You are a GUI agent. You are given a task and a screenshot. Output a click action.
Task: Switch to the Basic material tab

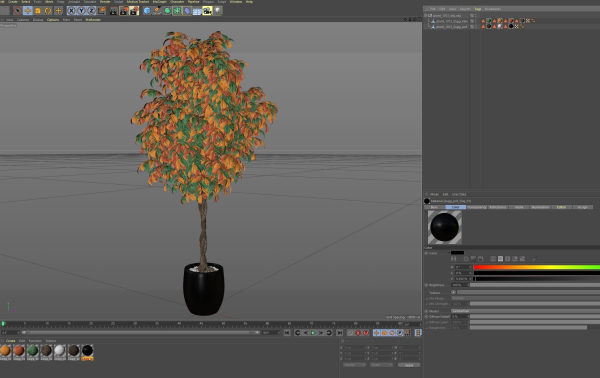point(434,207)
